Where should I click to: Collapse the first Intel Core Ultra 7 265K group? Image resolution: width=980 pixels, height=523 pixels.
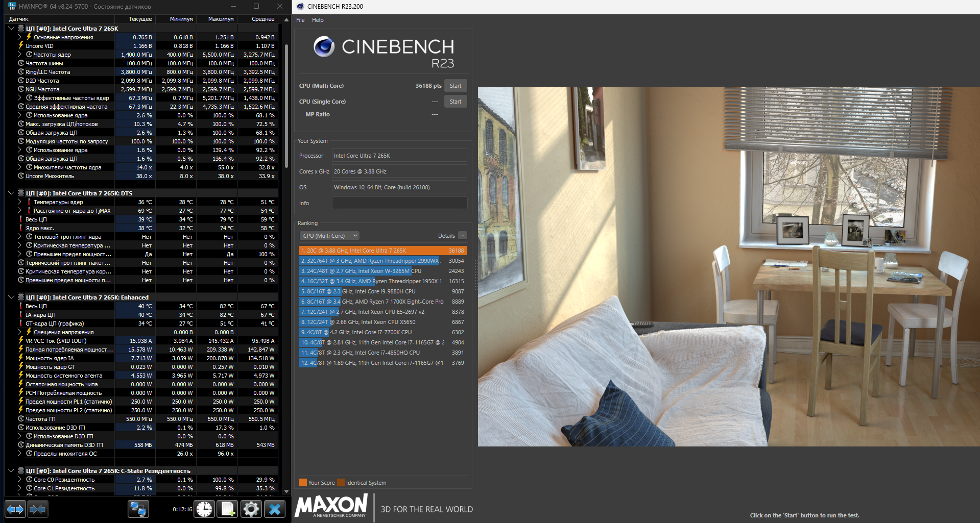pos(11,28)
